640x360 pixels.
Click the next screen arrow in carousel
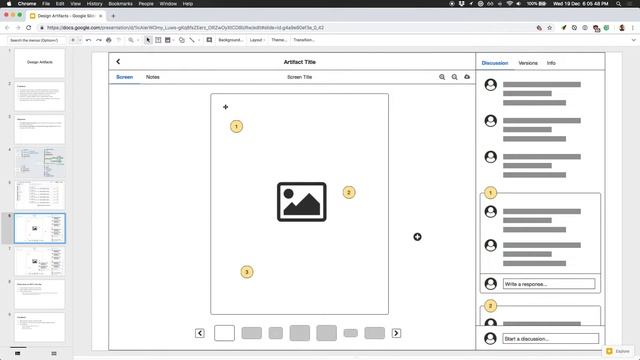[x=396, y=333]
